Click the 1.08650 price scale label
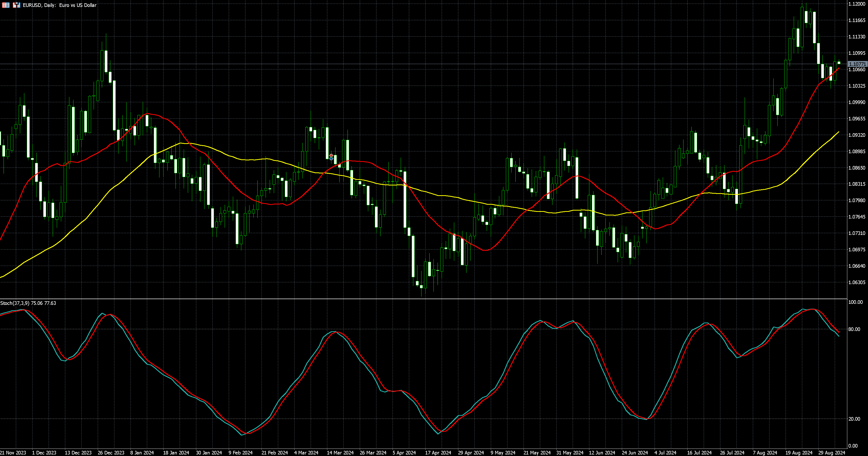This screenshot has height=456, width=868. click(856, 168)
